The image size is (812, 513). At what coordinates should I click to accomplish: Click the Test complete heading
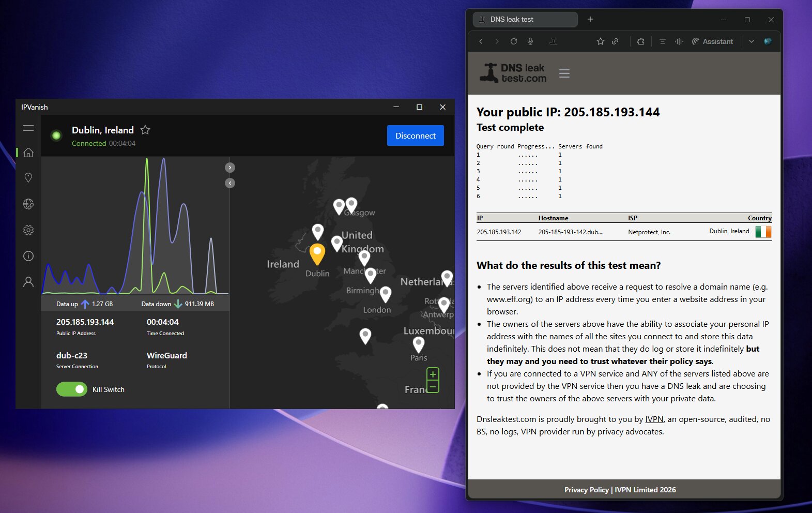click(x=510, y=127)
